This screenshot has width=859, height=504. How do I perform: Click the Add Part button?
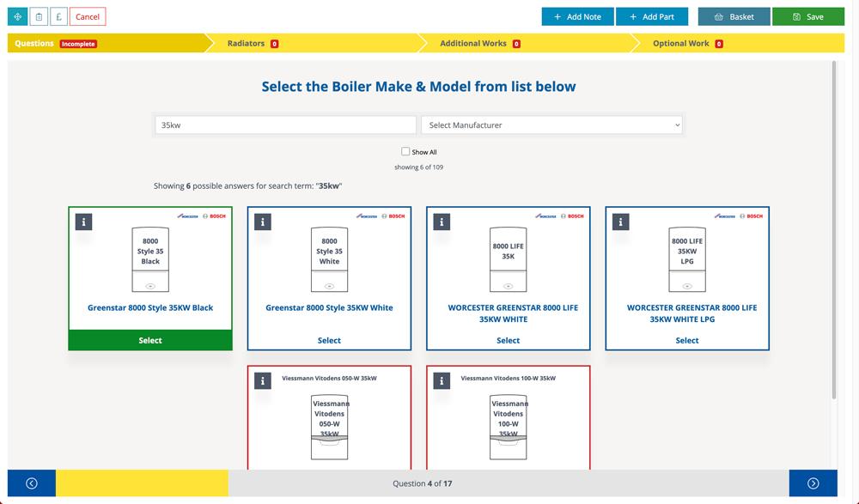pyautogui.click(x=651, y=16)
